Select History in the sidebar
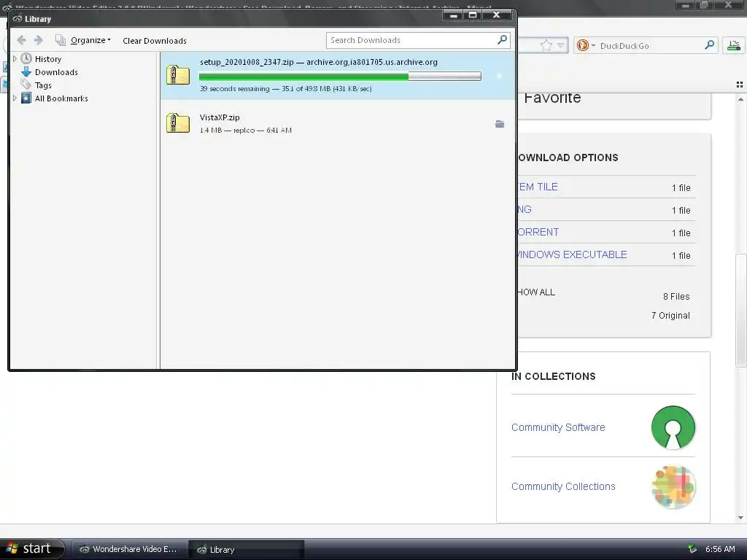The width and height of the screenshot is (747, 560). (x=47, y=59)
